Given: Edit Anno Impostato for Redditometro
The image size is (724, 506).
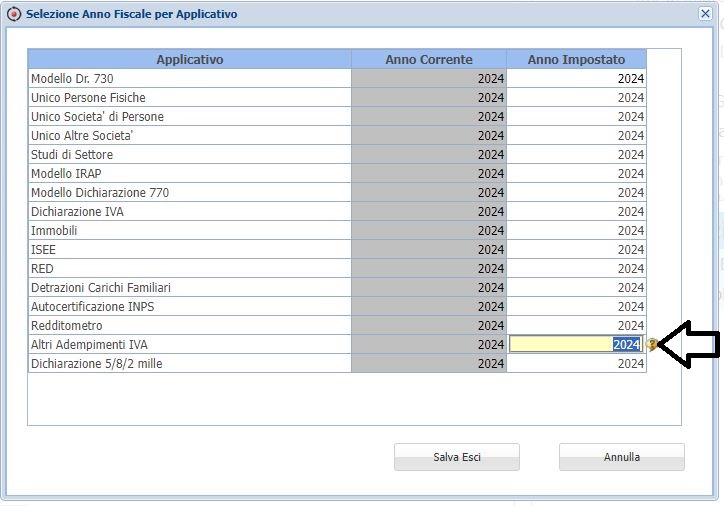Looking at the screenshot, I should 576,325.
